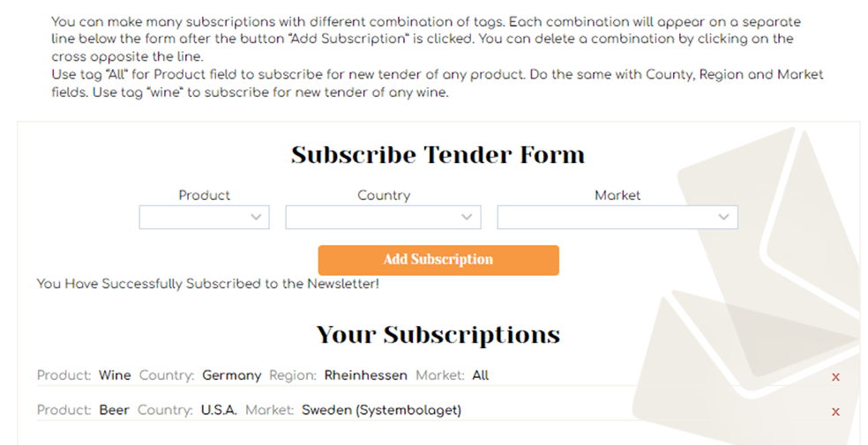
Task: Remove the Beer U.S.A. Sweden subscription
Action: click(x=835, y=412)
